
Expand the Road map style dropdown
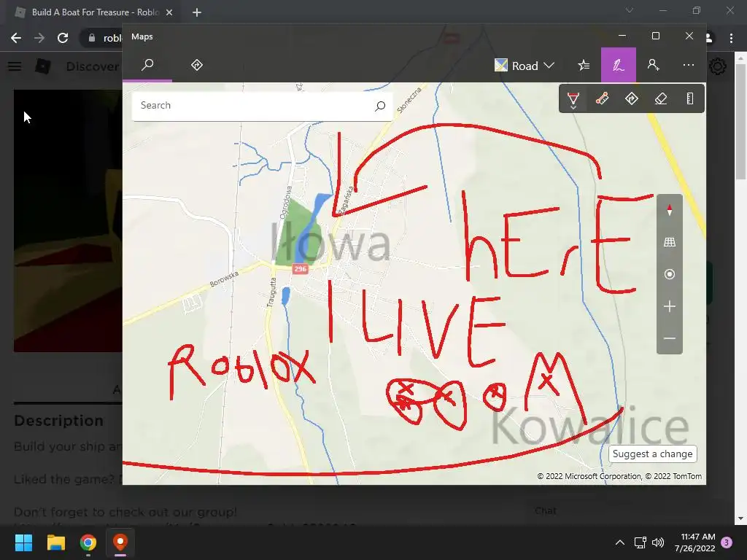point(525,65)
